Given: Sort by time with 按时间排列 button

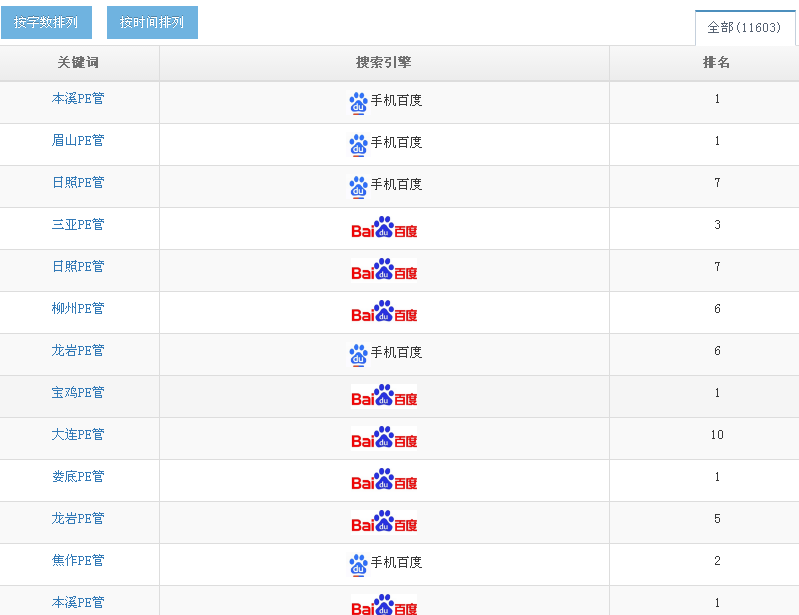Looking at the screenshot, I should [152, 22].
